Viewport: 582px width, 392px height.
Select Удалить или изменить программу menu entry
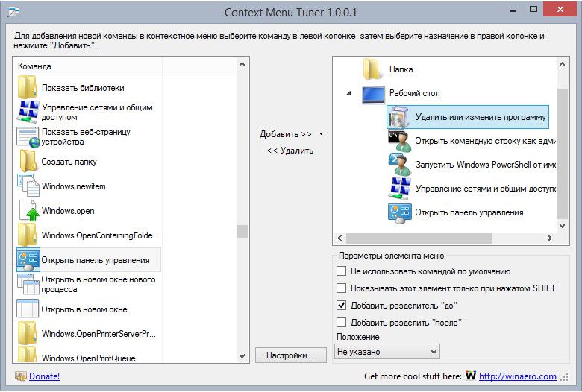[x=468, y=117]
